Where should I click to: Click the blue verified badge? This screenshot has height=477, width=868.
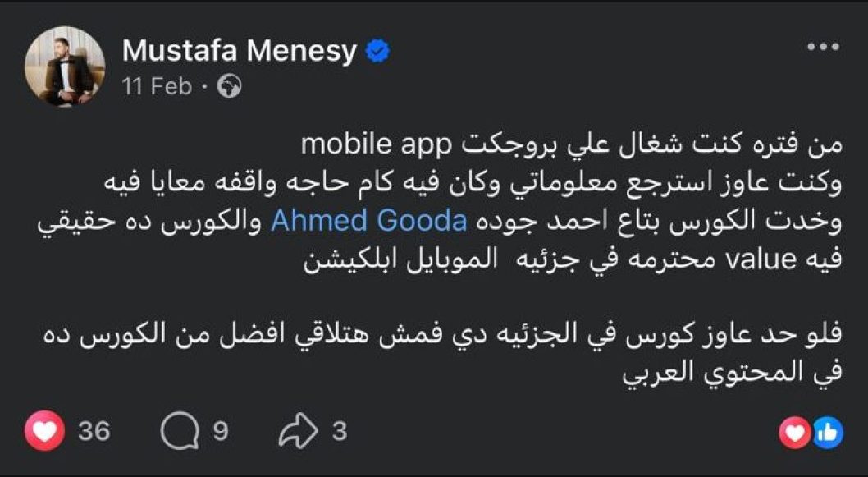tap(377, 52)
